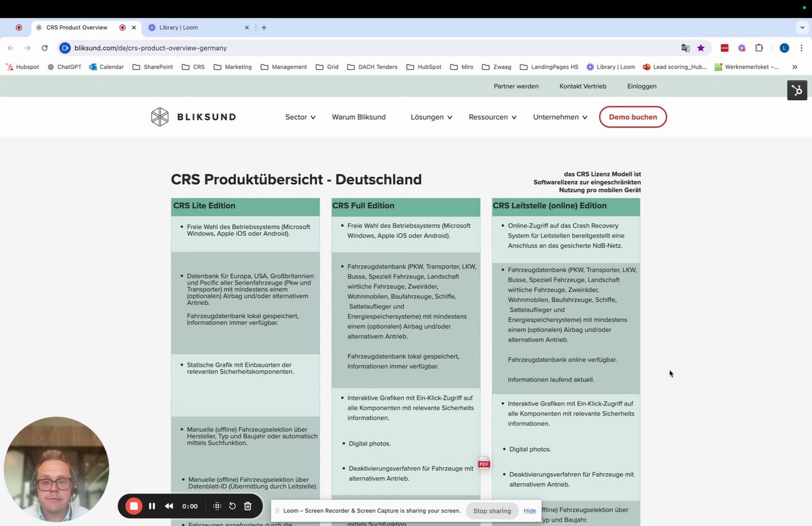Click the CRS Lite Edition heading

(204, 206)
